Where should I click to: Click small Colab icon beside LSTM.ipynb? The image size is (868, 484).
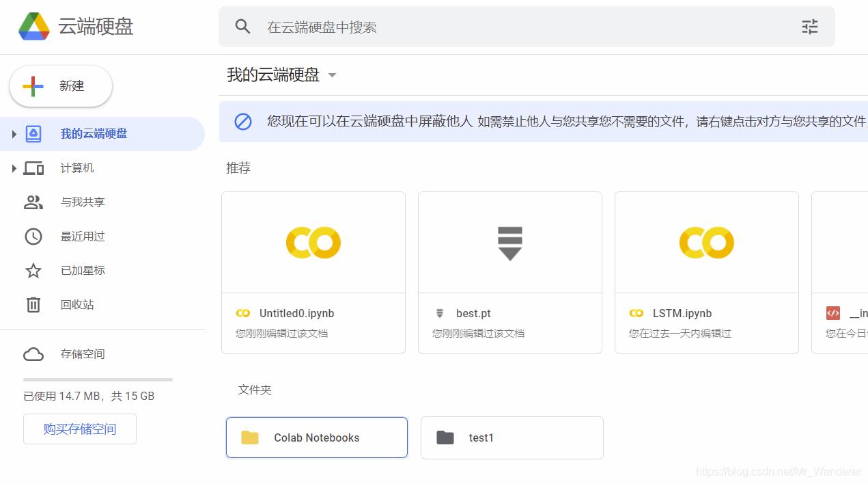click(636, 313)
